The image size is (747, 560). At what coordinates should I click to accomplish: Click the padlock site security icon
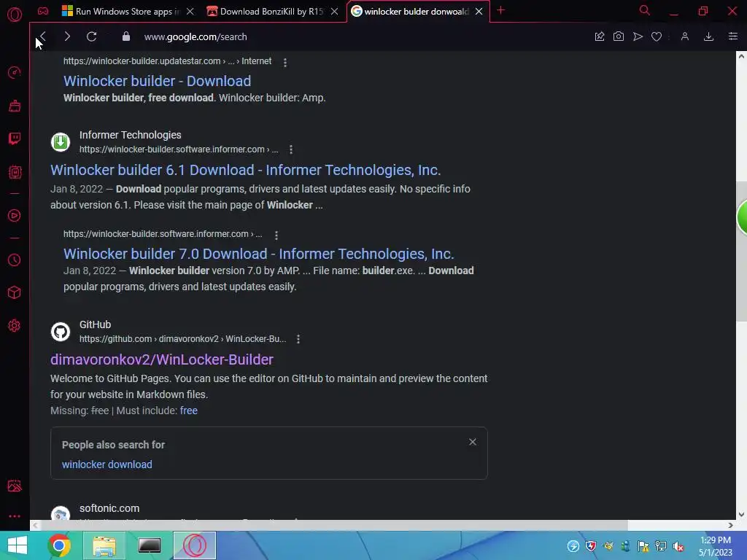pos(125,36)
